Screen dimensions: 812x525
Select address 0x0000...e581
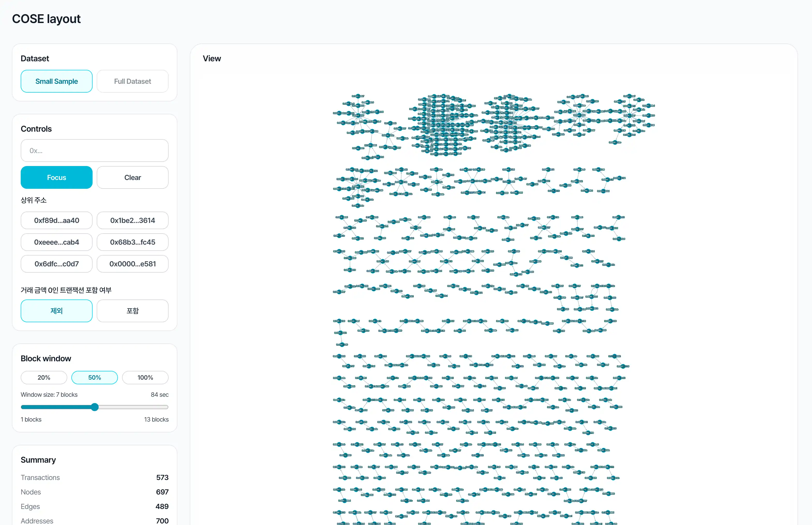click(x=132, y=264)
